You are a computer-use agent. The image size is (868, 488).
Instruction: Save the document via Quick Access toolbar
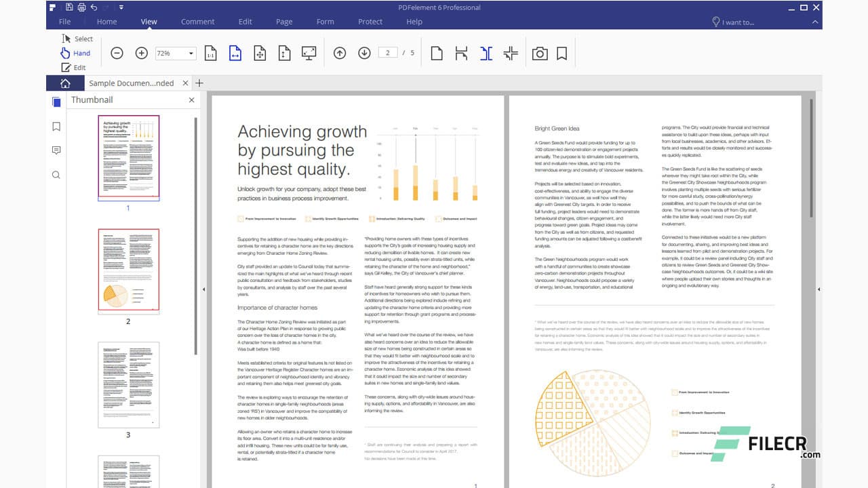[x=68, y=6]
